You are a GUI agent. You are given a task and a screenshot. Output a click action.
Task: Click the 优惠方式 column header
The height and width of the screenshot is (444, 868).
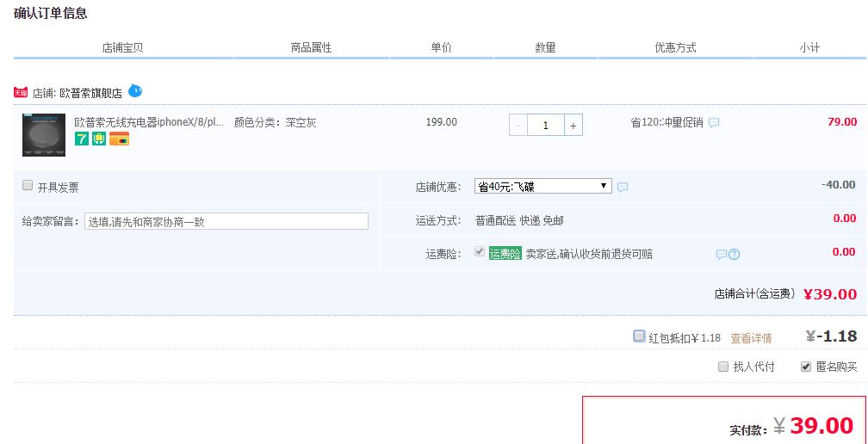(675, 47)
